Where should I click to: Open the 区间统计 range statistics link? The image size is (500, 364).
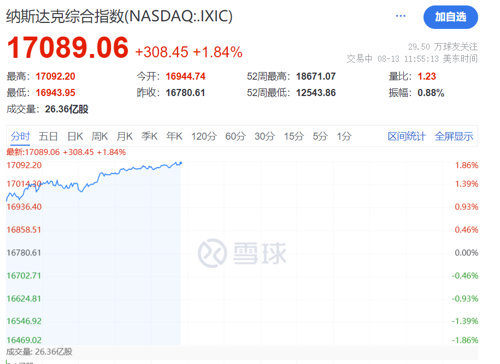(406, 136)
